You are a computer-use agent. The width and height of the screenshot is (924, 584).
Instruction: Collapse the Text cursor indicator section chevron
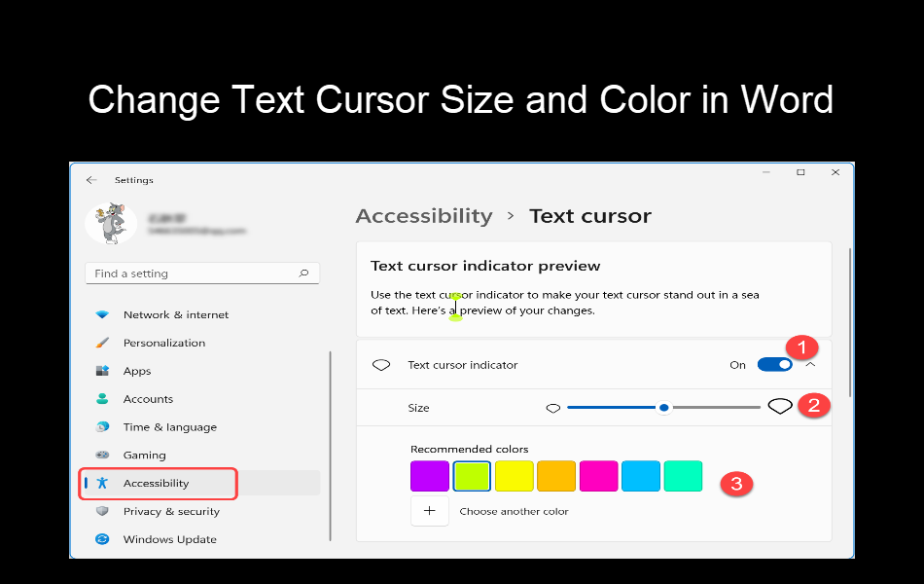click(x=810, y=365)
